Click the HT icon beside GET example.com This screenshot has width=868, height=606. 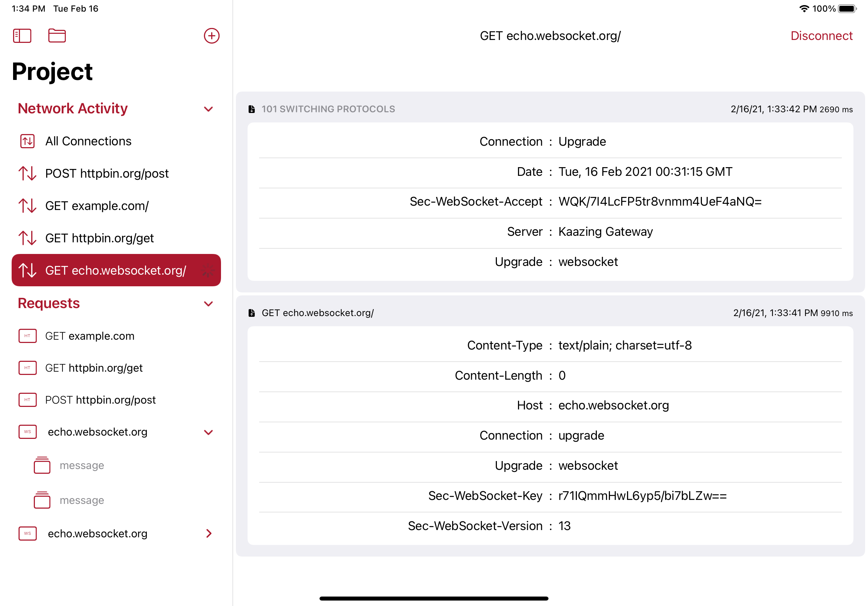pyautogui.click(x=27, y=335)
